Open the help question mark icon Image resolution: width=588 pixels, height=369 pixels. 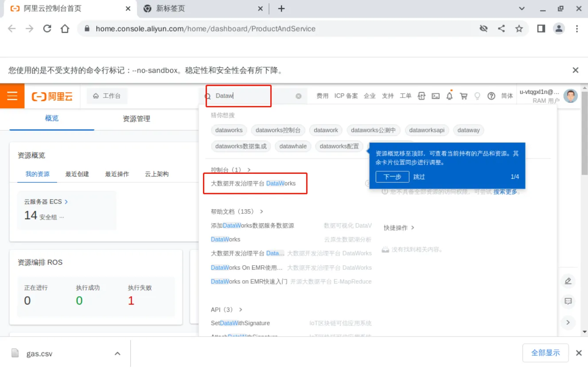coord(491,96)
